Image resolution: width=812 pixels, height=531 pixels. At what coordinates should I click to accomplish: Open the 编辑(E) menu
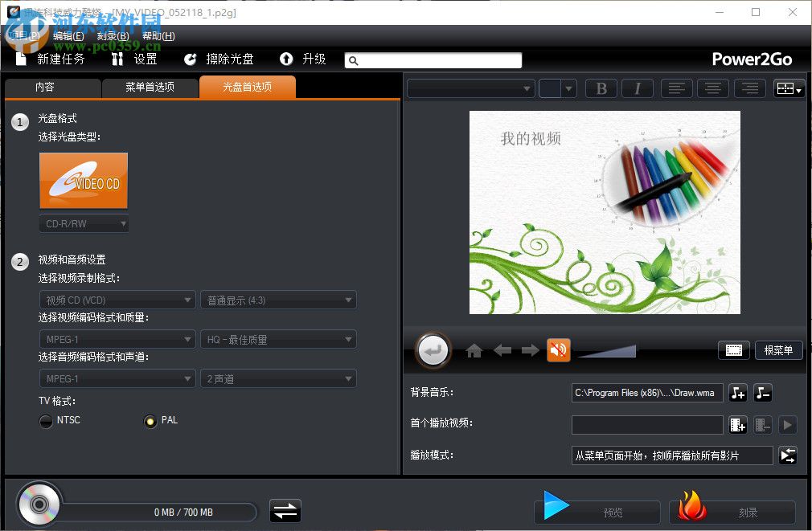(x=68, y=35)
